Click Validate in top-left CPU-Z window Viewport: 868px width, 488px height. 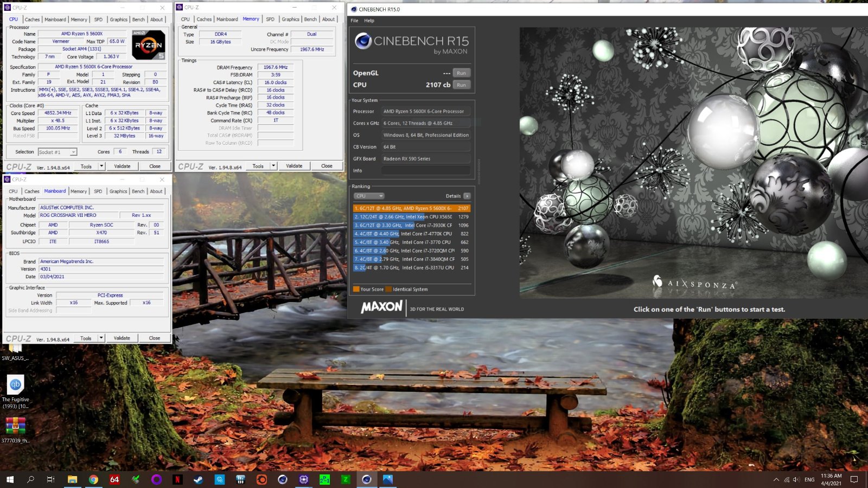(122, 166)
